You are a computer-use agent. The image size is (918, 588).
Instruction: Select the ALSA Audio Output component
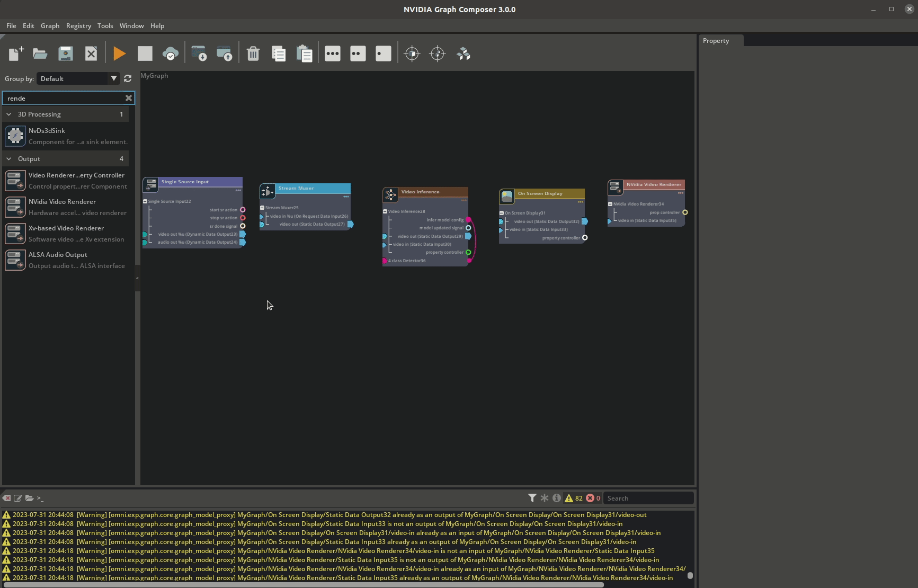click(x=66, y=260)
